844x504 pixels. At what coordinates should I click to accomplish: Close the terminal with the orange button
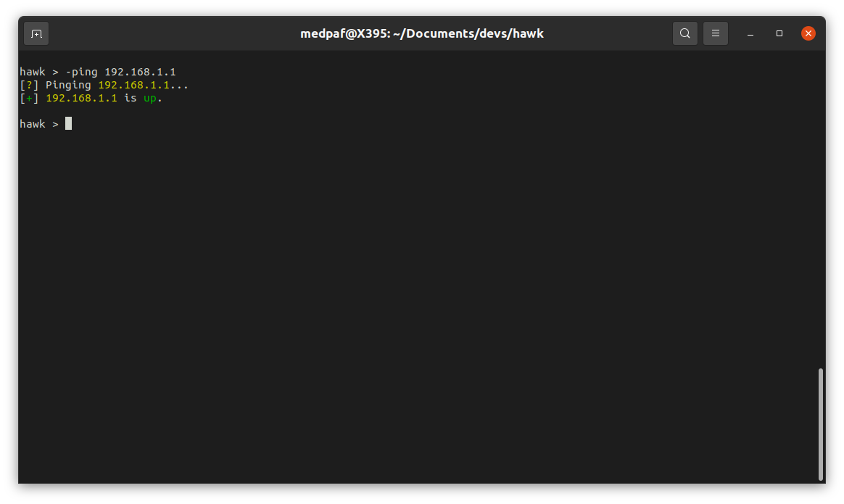(x=808, y=33)
